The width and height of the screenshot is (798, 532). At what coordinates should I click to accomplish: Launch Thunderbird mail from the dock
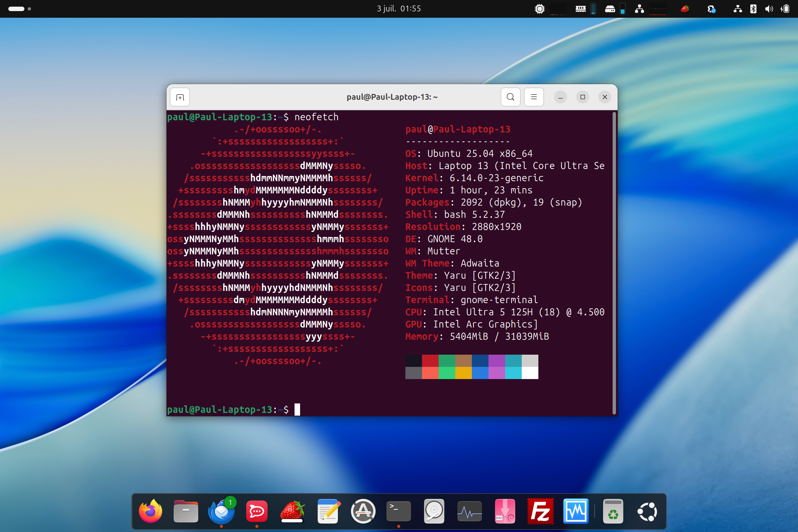tap(221, 511)
